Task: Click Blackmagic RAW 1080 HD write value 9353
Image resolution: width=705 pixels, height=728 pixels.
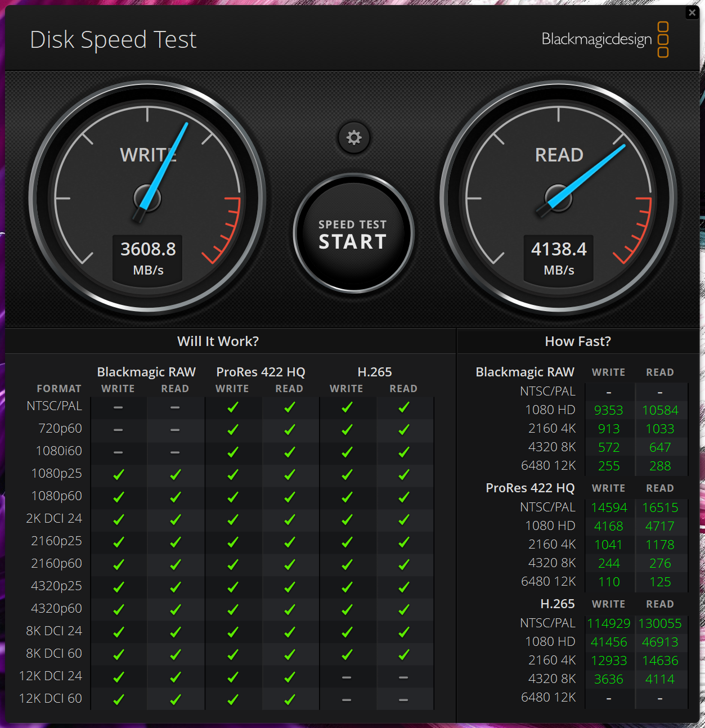Action: click(609, 410)
